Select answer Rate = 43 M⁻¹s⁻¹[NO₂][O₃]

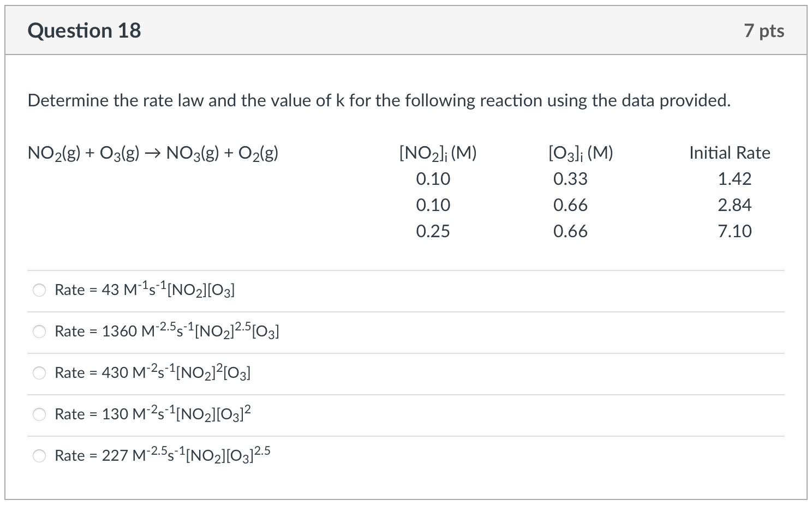[144, 290]
